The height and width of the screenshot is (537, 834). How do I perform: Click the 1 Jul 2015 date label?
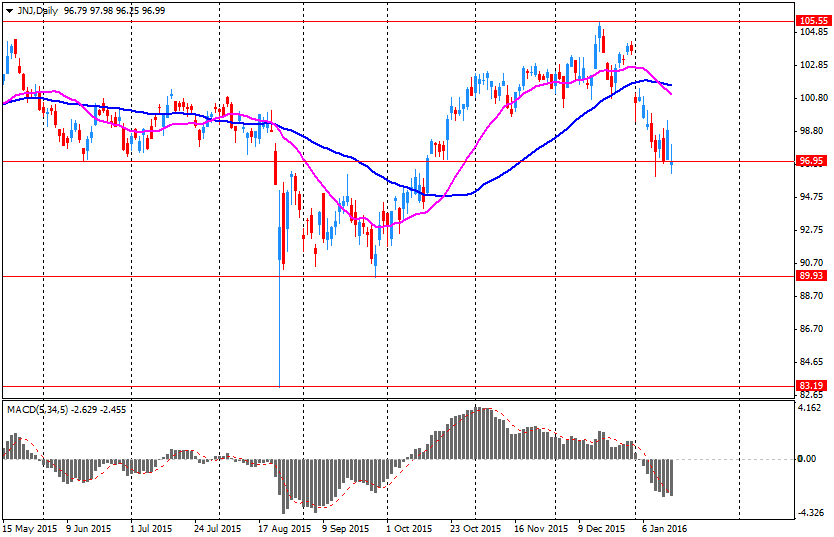coord(152,528)
